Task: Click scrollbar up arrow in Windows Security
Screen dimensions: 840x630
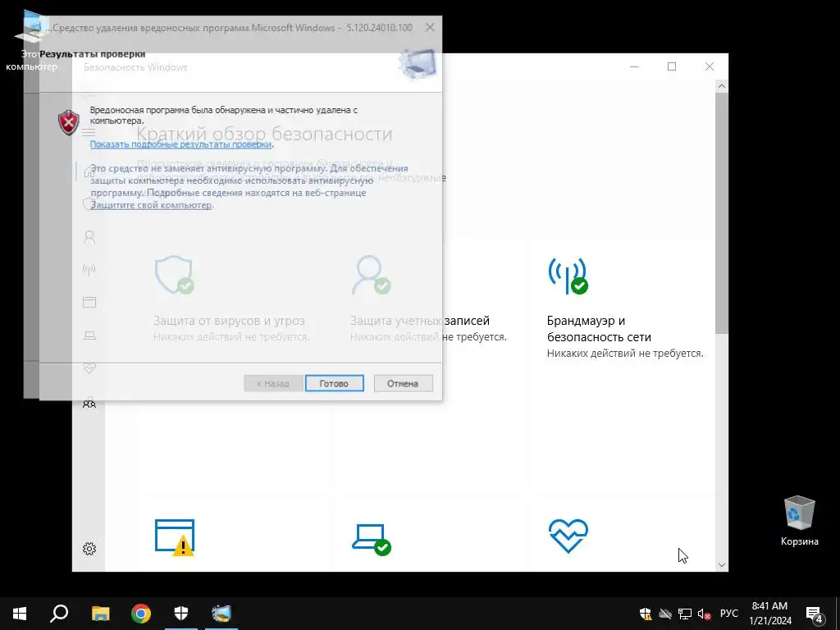Action: [722, 86]
